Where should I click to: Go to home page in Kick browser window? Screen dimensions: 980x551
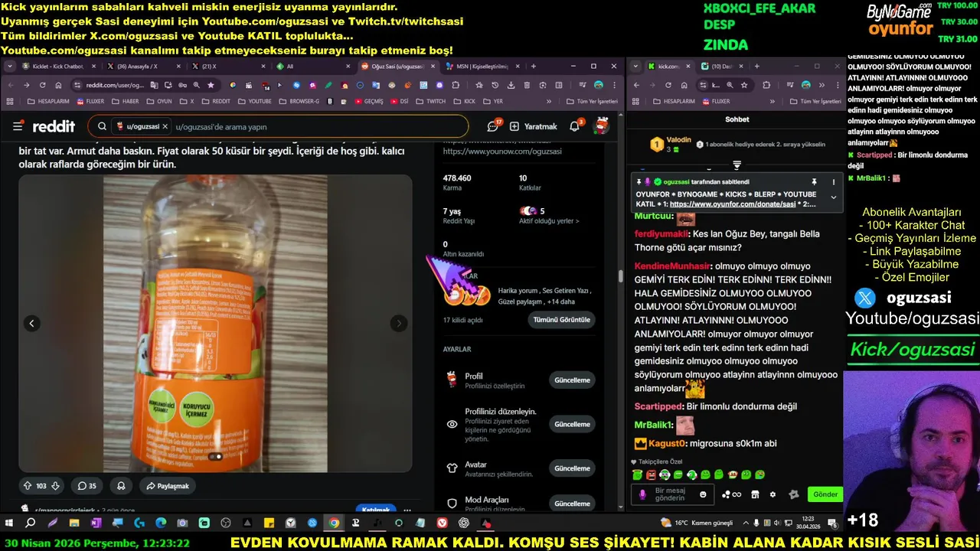(684, 85)
